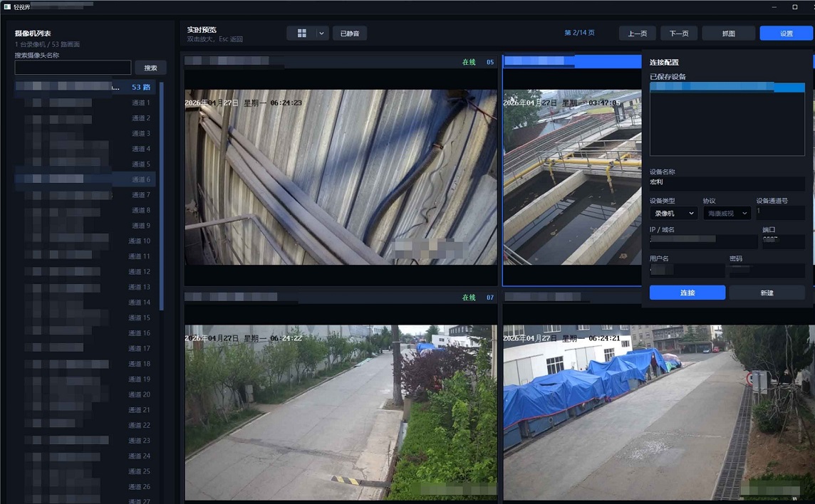Minimize the application window
This screenshot has height=504, width=815.
tap(774, 6)
